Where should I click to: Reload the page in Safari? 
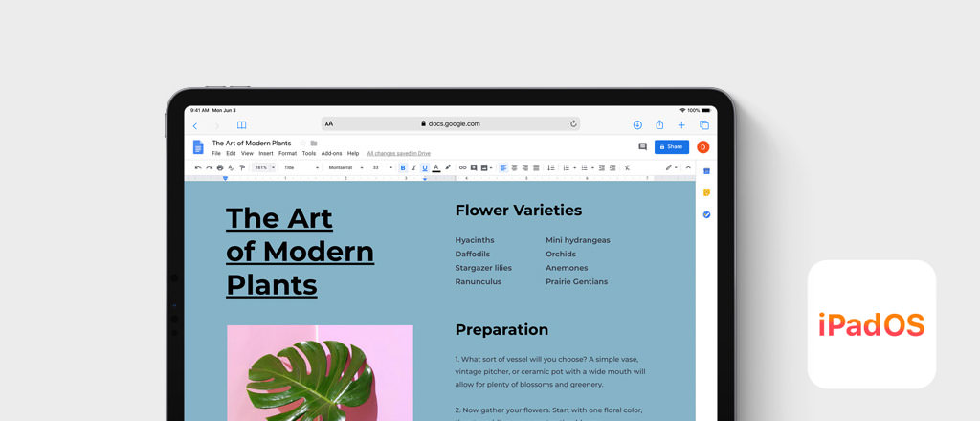click(573, 123)
